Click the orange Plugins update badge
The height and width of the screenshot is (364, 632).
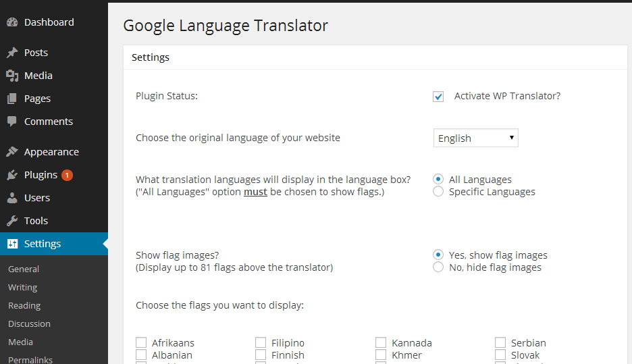pos(67,176)
